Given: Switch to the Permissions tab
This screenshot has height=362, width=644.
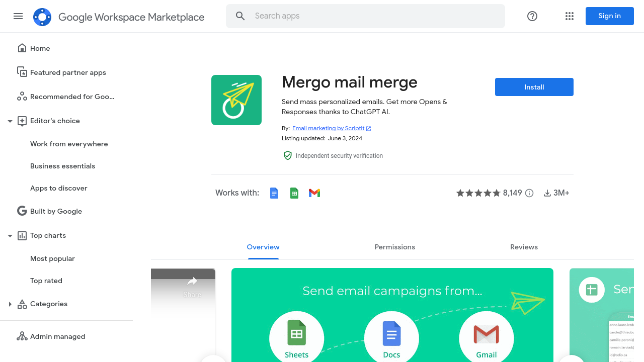Looking at the screenshot, I should coord(395,247).
